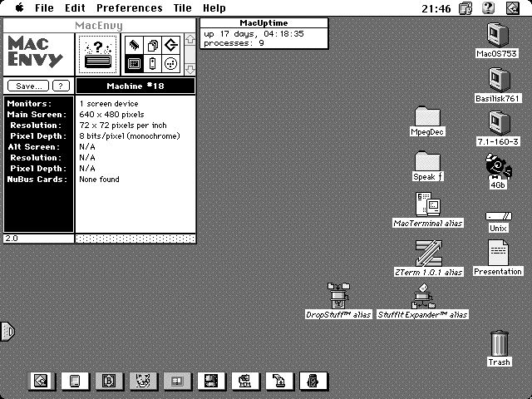Click the battery icon in MacEnvy panel
The height and width of the screenshot is (399, 532).
[x=152, y=64]
